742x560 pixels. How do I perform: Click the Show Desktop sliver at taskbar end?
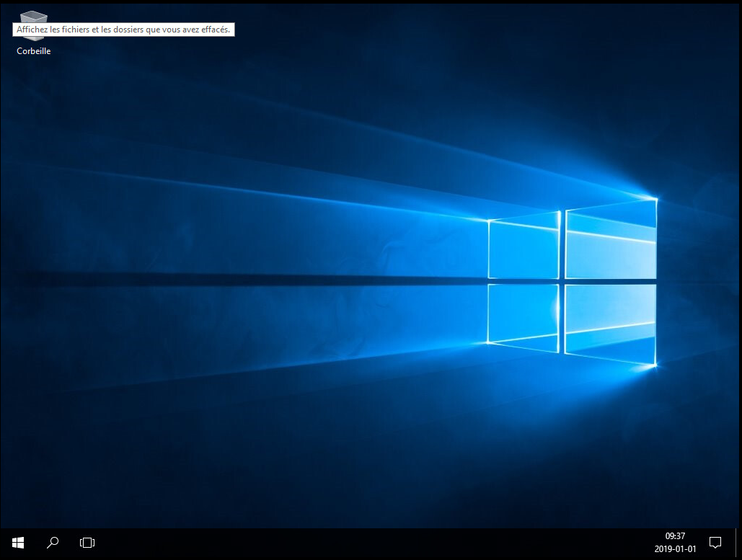coord(738,543)
